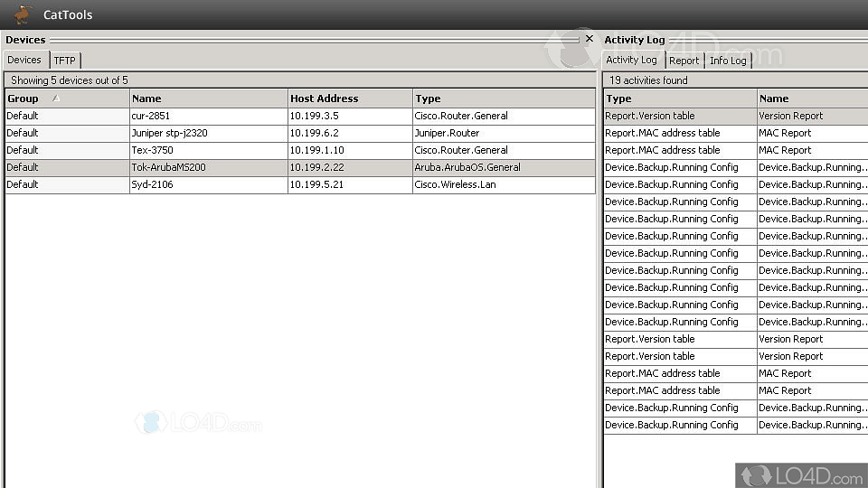The width and height of the screenshot is (868, 488).
Task: Sort activities by Type column header
Action: pyautogui.click(x=680, y=99)
